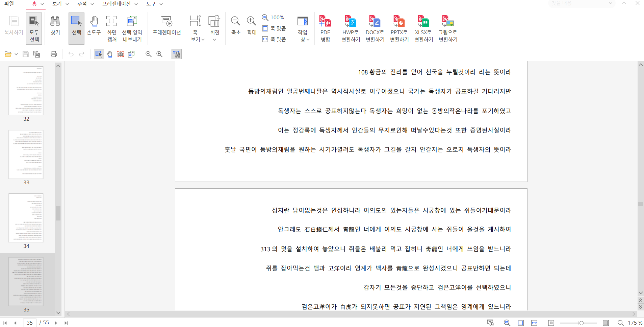Screen dimensions: 644x327
Task: Click the PDF 병합 (merge) icon
Action: (325, 28)
